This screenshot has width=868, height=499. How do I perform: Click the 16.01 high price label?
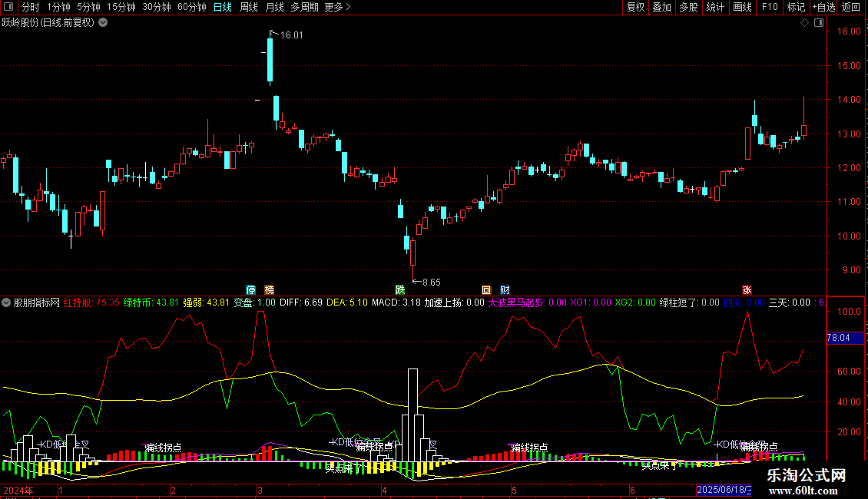[292, 35]
